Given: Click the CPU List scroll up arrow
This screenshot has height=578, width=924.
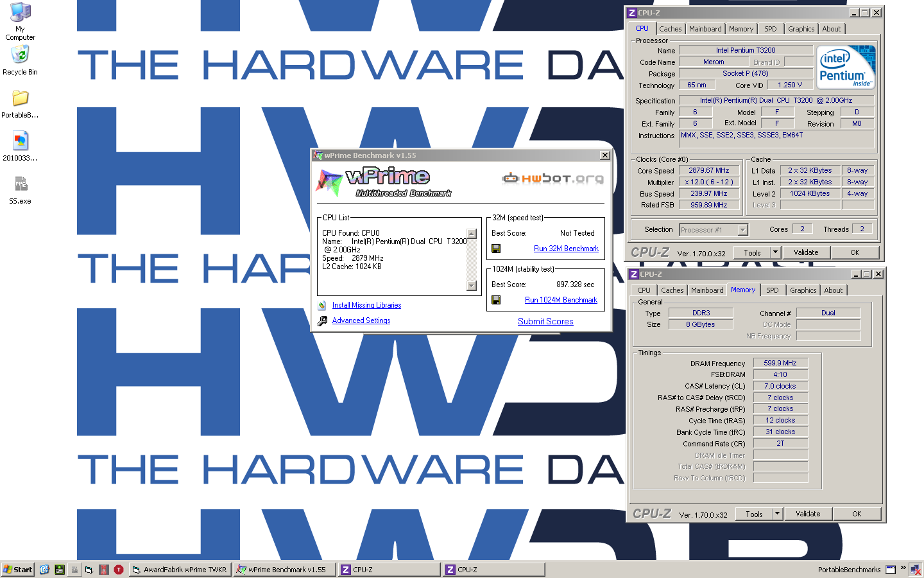Looking at the screenshot, I should (x=472, y=234).
